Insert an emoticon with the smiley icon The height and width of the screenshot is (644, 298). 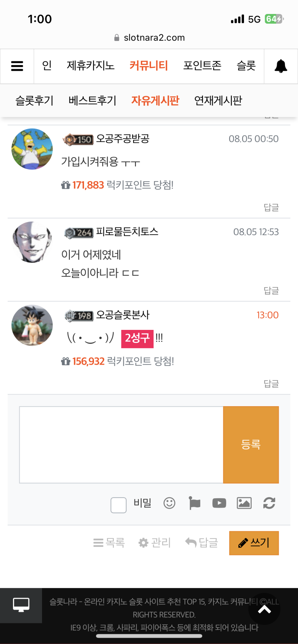click(x=169, y=503)
